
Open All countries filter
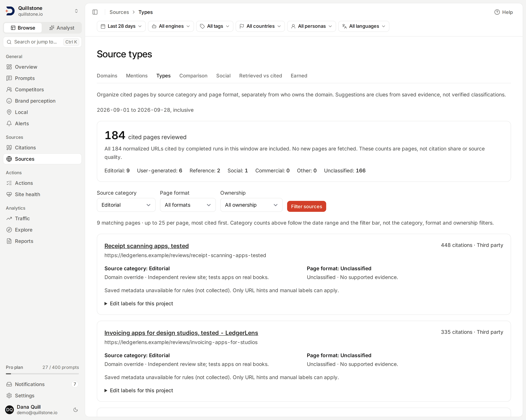(260, 26)
